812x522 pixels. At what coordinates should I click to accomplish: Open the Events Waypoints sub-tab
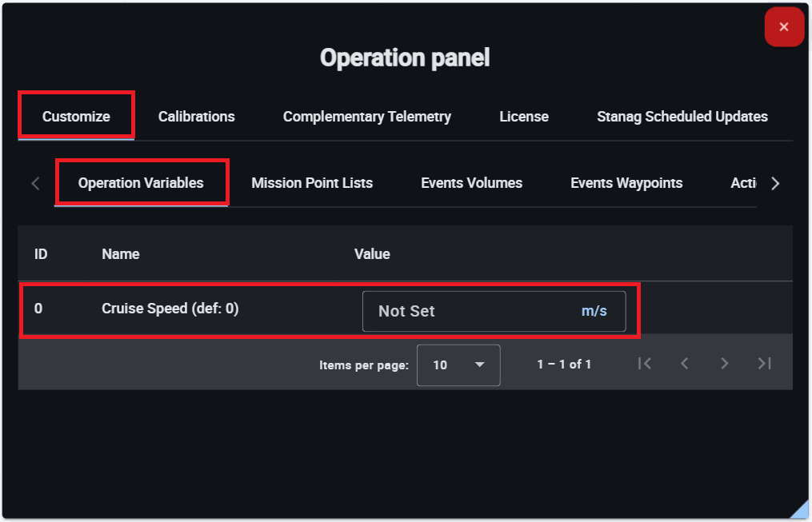click(626, 183)
